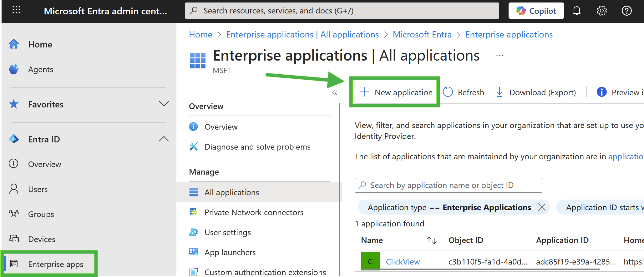Open Custom authentication extensions
The image size is (644, 277).
click(265, 272)
